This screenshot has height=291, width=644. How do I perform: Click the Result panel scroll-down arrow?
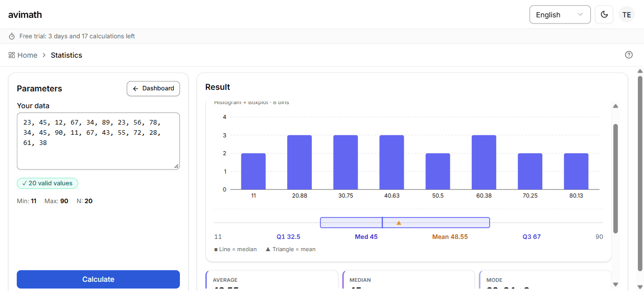[615, 284]
